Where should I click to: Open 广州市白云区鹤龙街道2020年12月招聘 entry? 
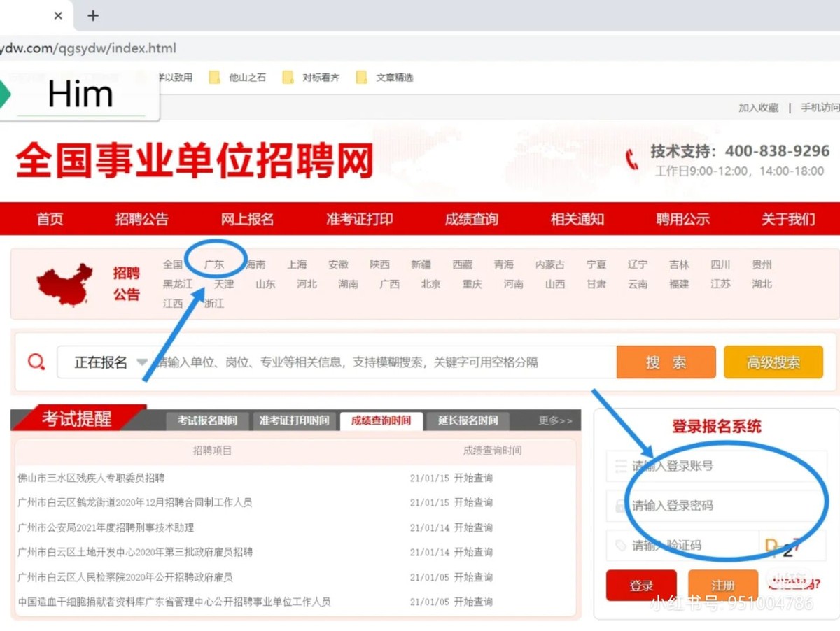[134, 502]
